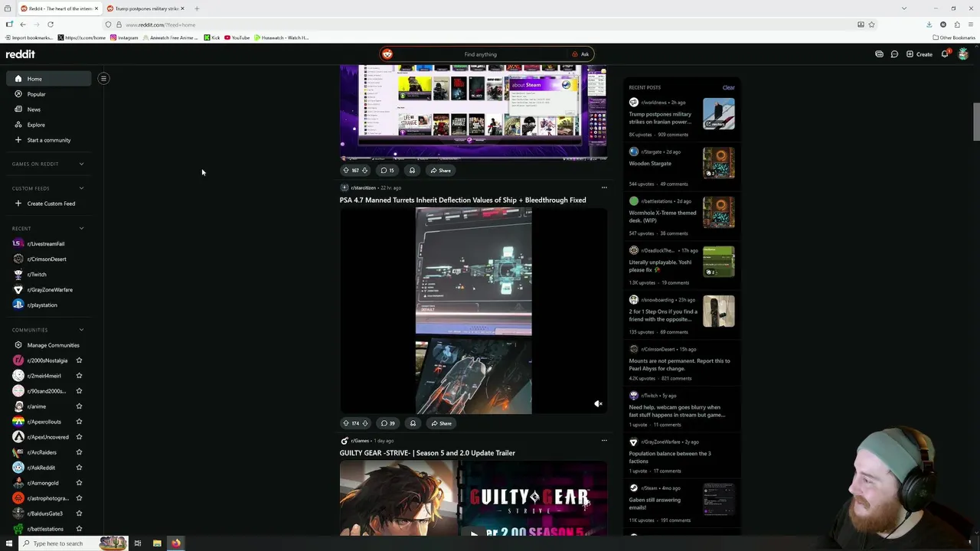Open the user avatar menu
This screenshot has height=551, width=980.
click(963, 54)
